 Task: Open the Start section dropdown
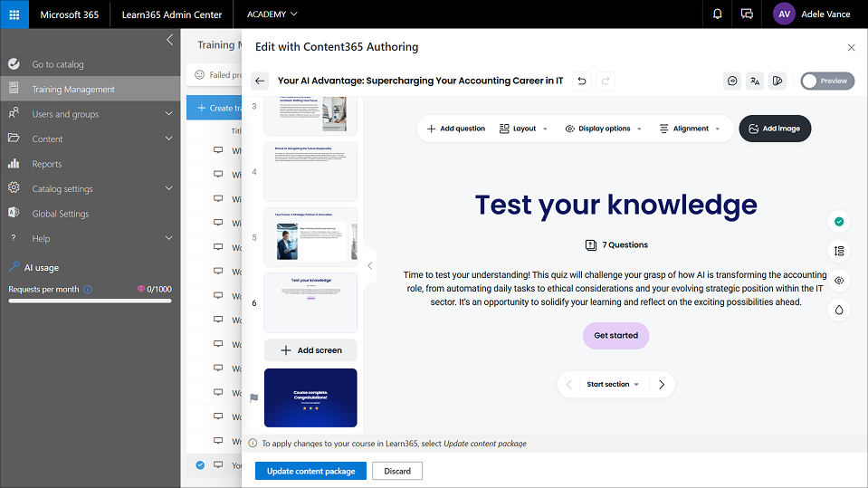point(613,384)
